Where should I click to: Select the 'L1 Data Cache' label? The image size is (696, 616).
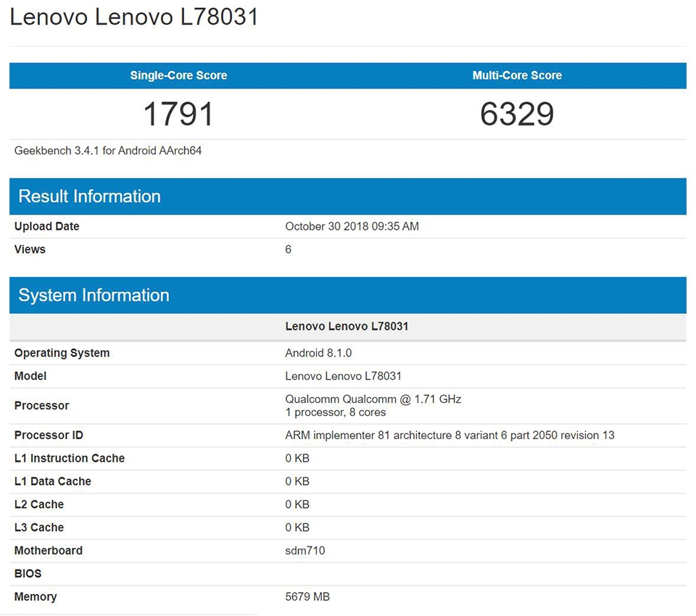point(52,481)
